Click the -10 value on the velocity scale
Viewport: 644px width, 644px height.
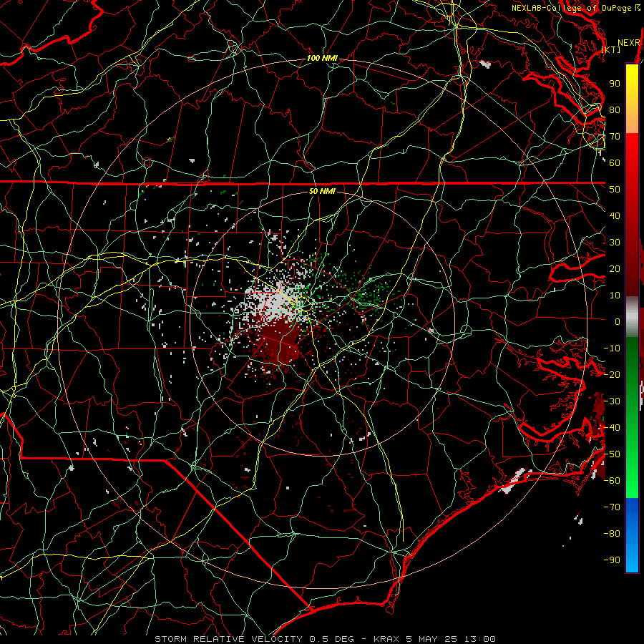612,348
